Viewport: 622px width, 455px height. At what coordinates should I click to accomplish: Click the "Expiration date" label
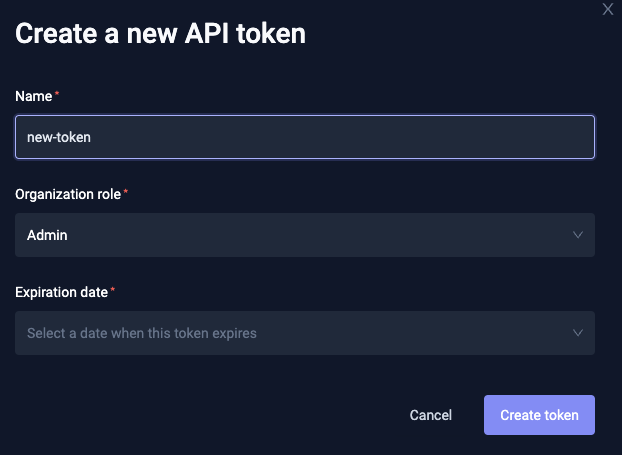click(x=61, y=292)
